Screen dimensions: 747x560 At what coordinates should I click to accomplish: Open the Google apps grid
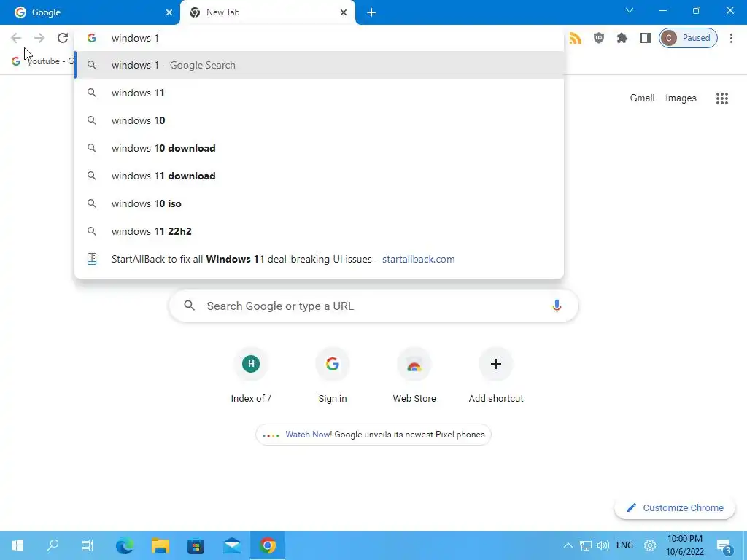[x=722, y=98]
